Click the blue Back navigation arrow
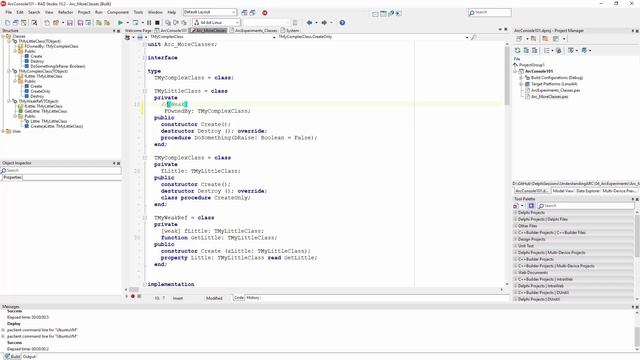The height and width of the screenshot is (360, 640). (x=309, y=23)
